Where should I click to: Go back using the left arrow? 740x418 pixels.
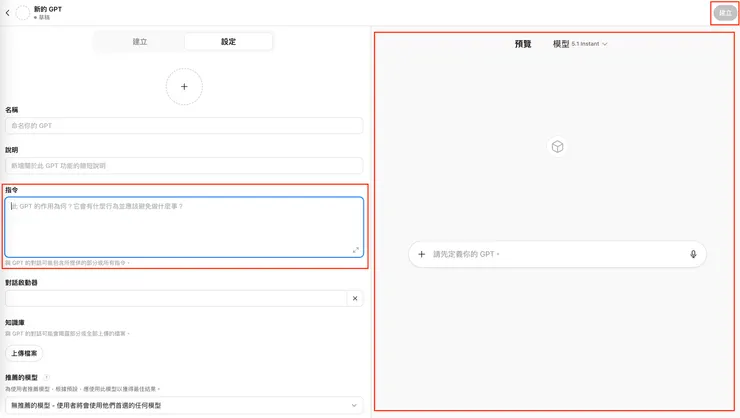pos(8,13)
